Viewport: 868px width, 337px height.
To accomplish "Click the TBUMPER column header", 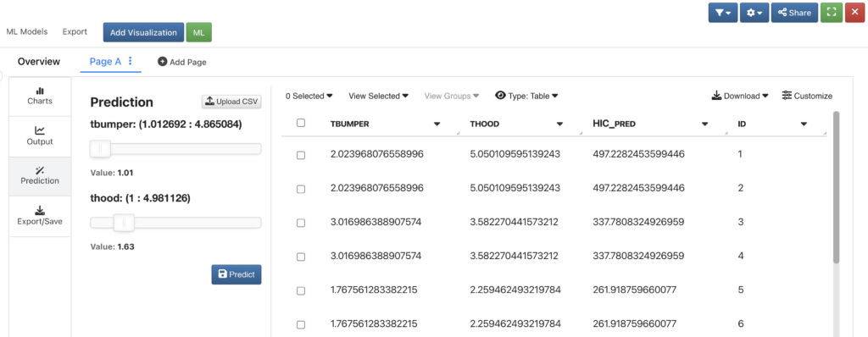I will tap(349, 124).
